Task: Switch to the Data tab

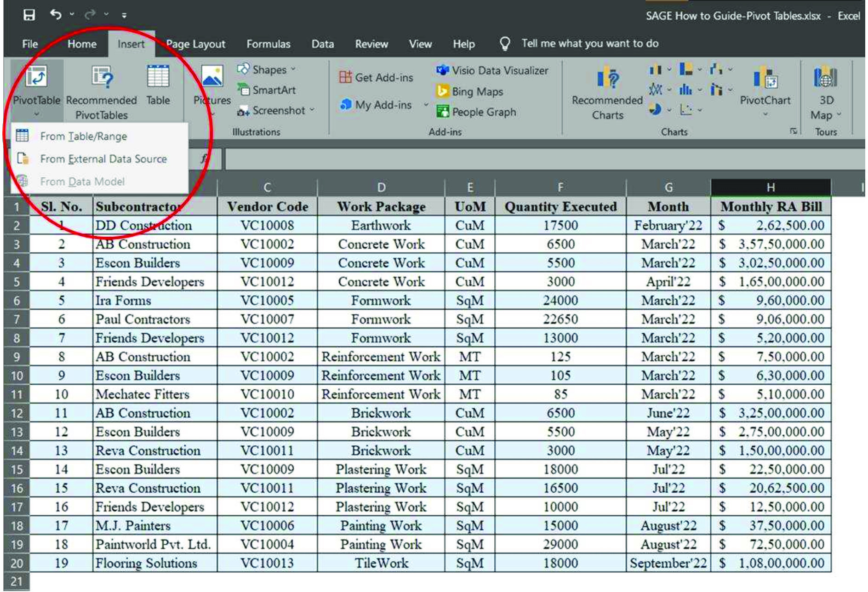Action: [x=322, y=44]
